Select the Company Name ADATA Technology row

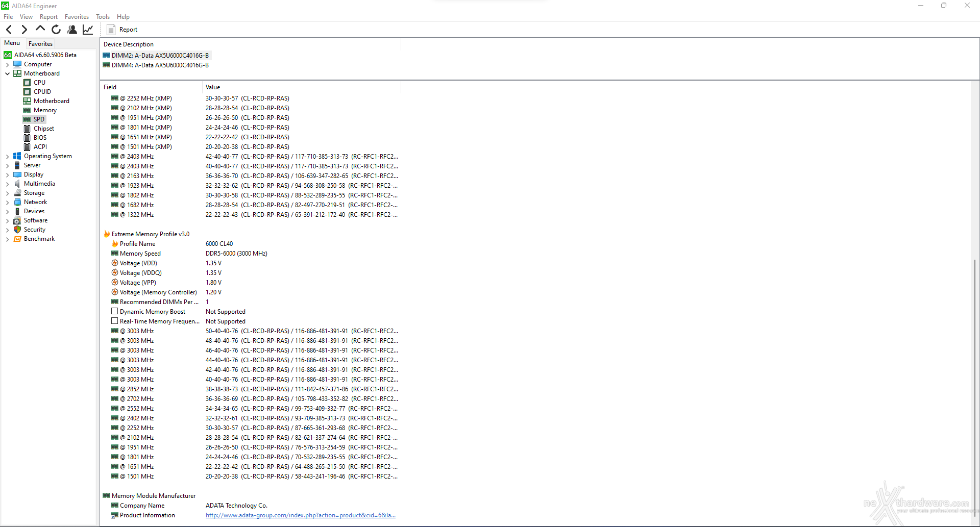click(x=252, y=506)
